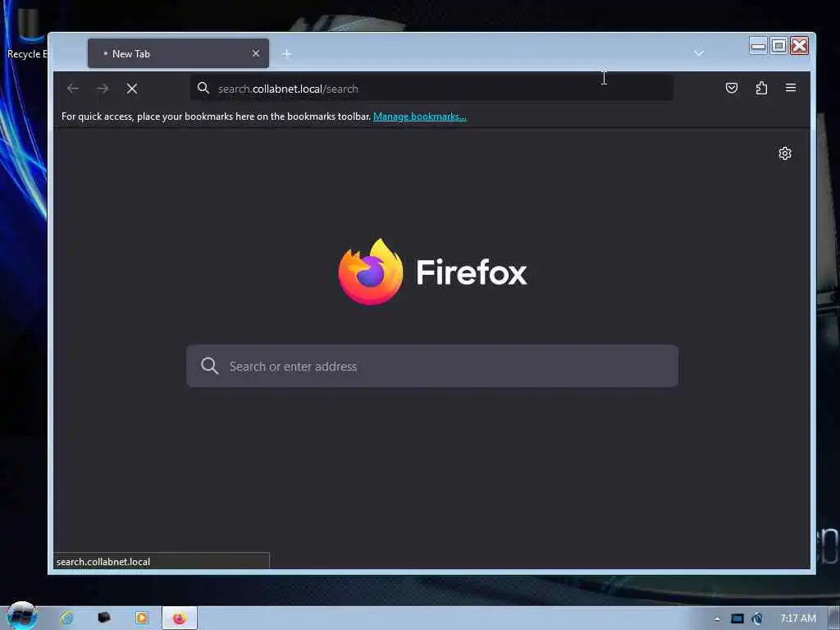Image resolution: width=840 pixels, height=630 pixels.
Task: Click the address bar search magnifier icon
Action: pyautogui.click(x=203, y=88)
